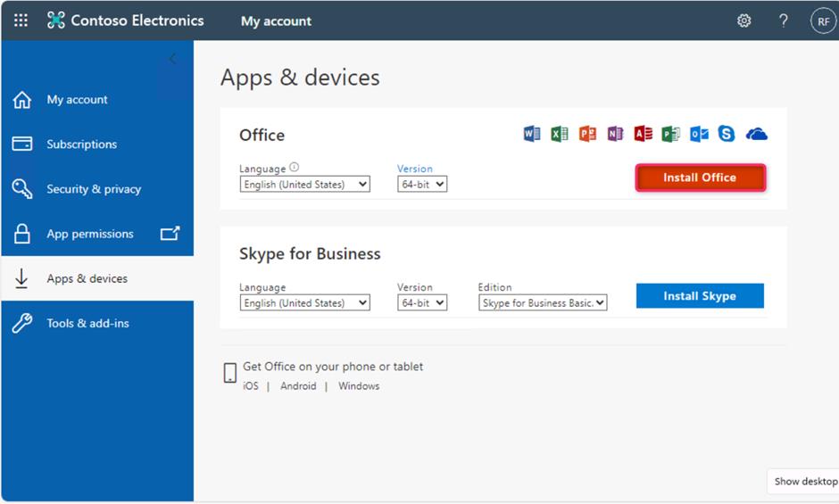Click the OneDrive cloud icon
This screenshot has width=839, height=504.
[x=756, y=134]
